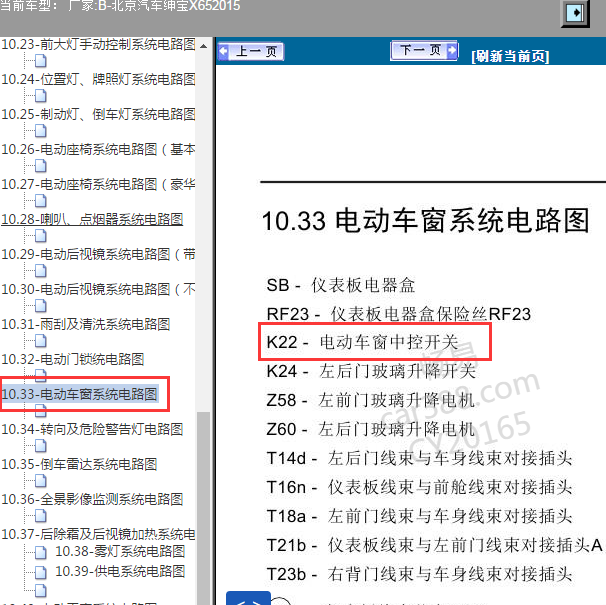Screen dimensions: 606x605
Task: Click T14d 左后门线束 connector line
Action: [419, 458]
